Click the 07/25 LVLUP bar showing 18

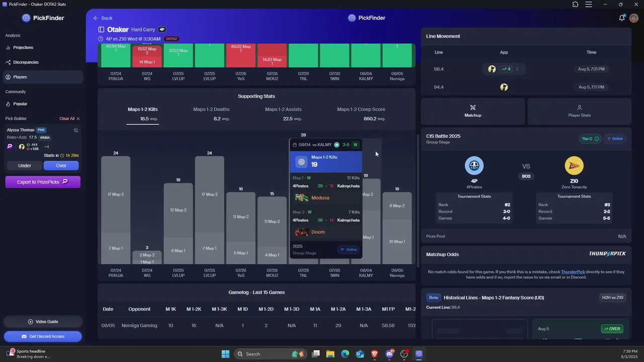[178, 224]
